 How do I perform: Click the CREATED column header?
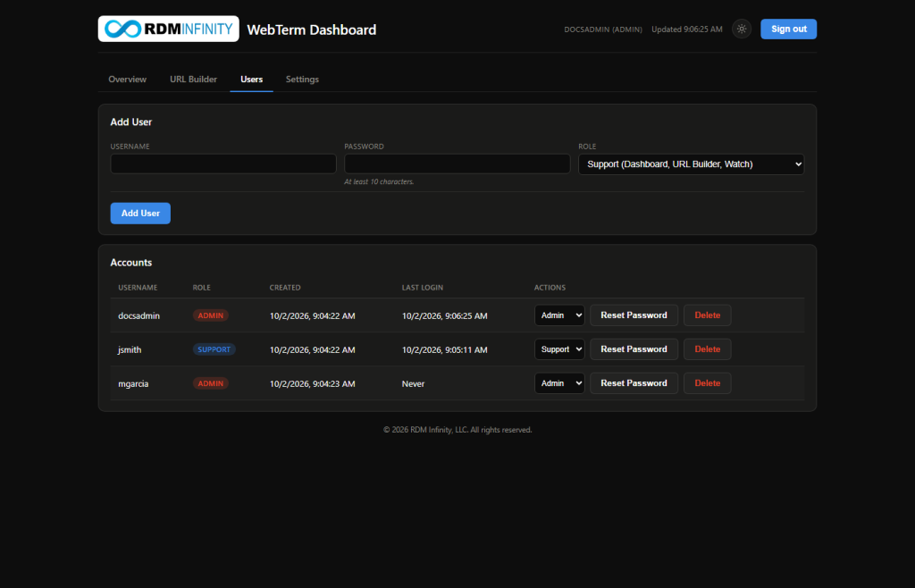pos(285,288)
